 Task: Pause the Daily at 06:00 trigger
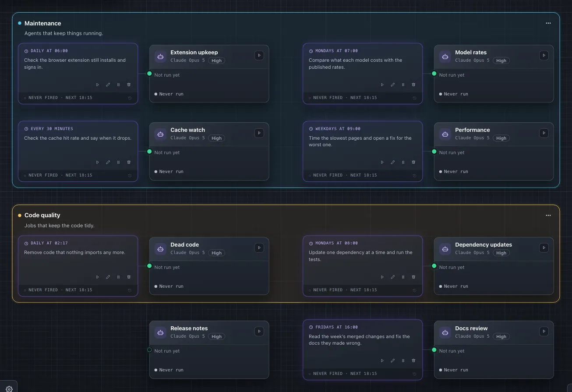pos(118,85)
